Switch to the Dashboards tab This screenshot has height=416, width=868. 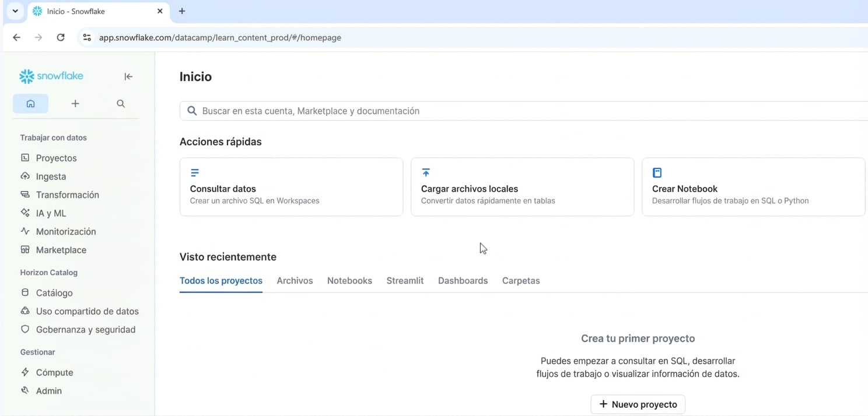click(463, 281)
